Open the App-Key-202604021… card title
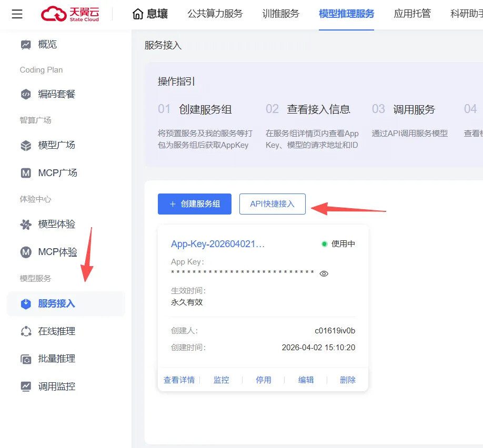This screenshot has height=448, width=483. [218, 244]
